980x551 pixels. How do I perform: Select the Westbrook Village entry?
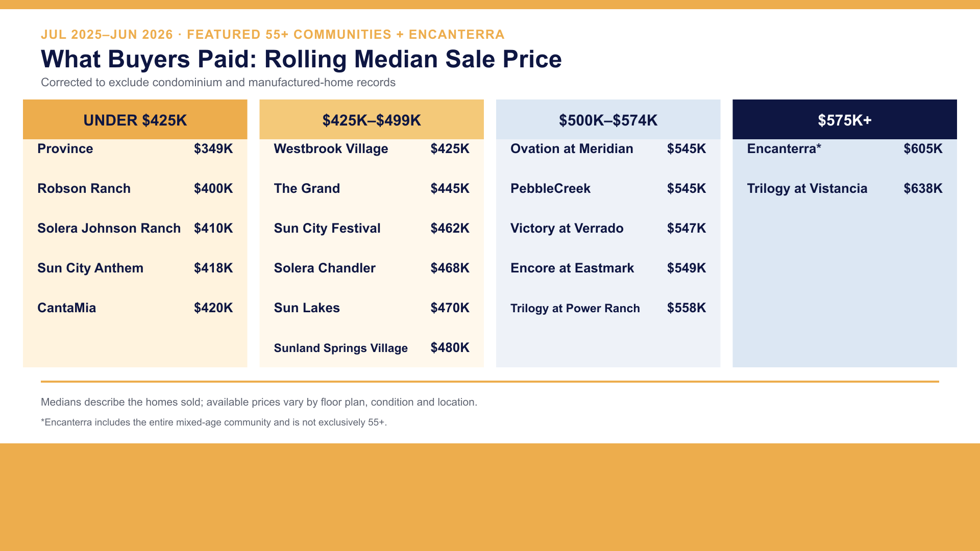tap(372, 149)
